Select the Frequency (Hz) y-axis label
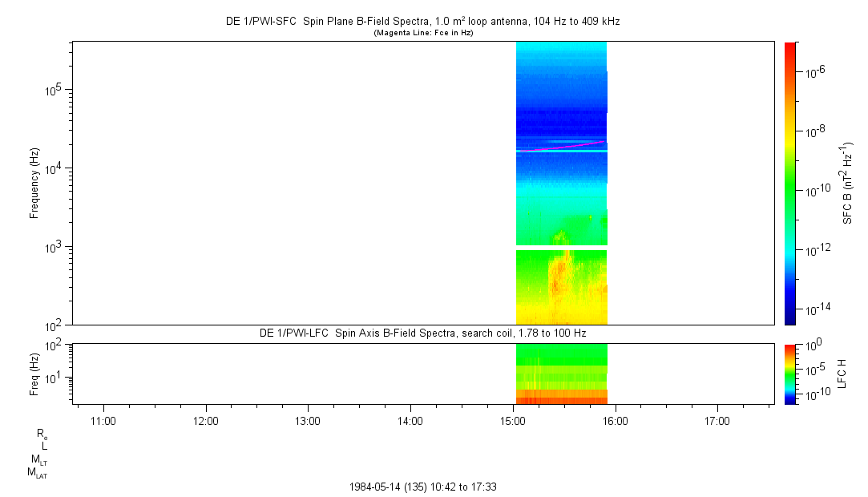Image resolution: width=868 pixels, height=497 pixels. [35, 183]
